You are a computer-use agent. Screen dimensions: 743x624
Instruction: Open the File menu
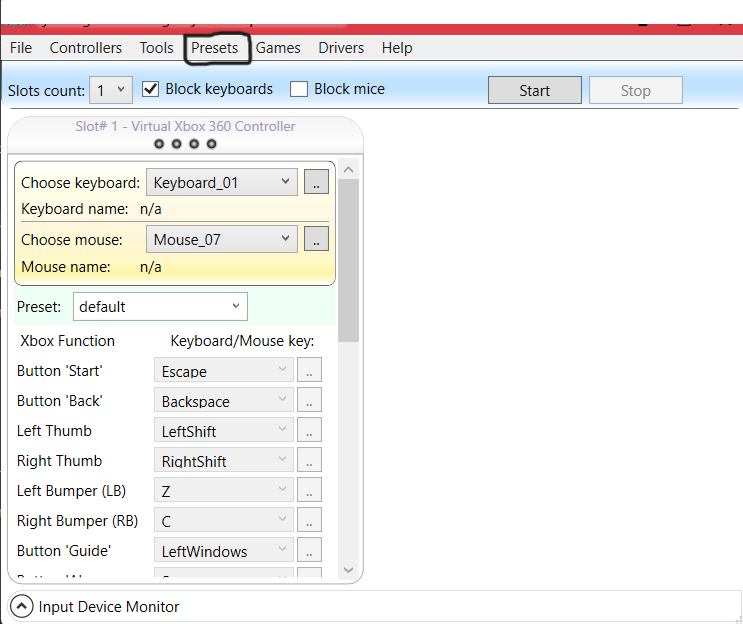coord(21,48)
